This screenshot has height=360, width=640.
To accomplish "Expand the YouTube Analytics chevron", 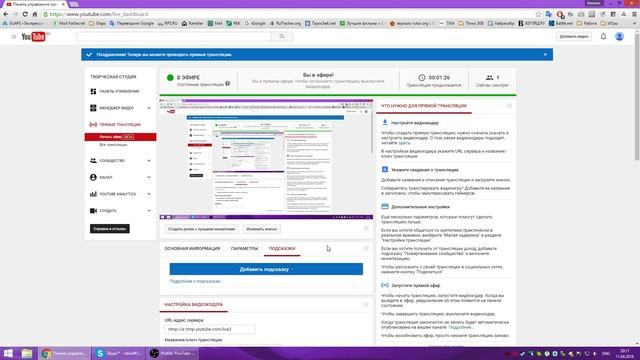I will [x=149, y=194].
